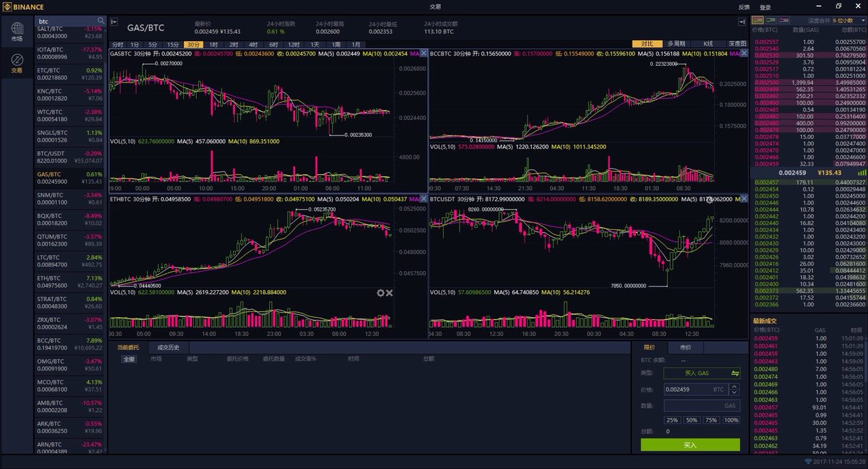
Task: Click the 全撤 cancel all button
Action: pyautogui.click(x=129, y=359)
